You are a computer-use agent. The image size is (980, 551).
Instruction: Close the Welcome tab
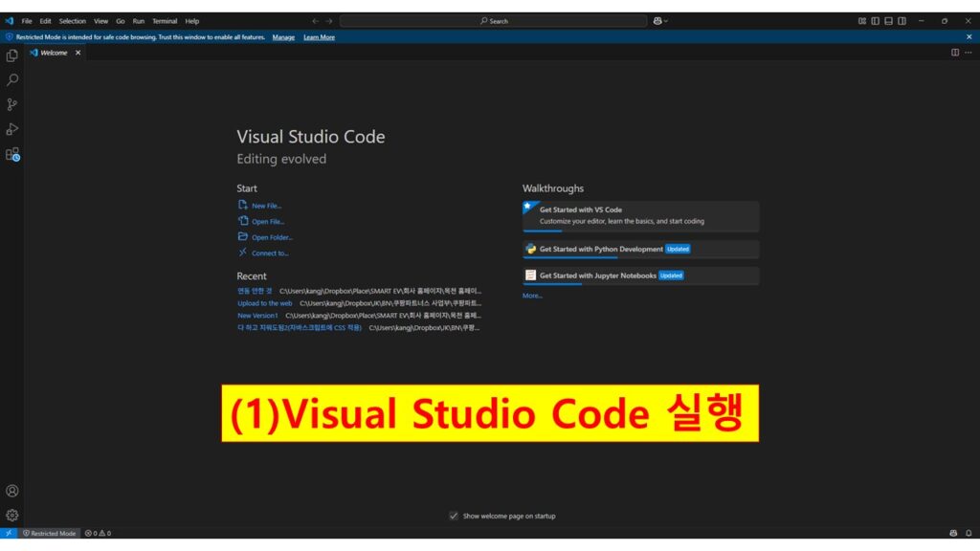coord(78,54)
